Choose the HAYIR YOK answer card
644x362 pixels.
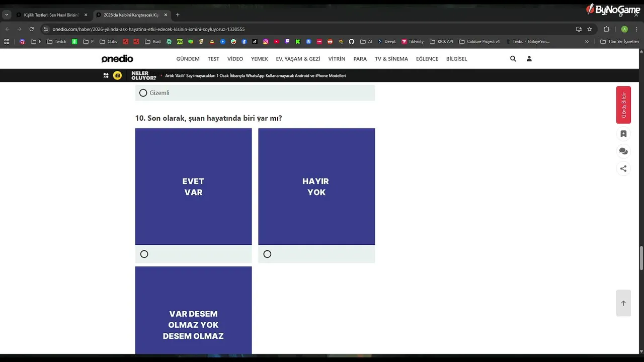[316, 187]
